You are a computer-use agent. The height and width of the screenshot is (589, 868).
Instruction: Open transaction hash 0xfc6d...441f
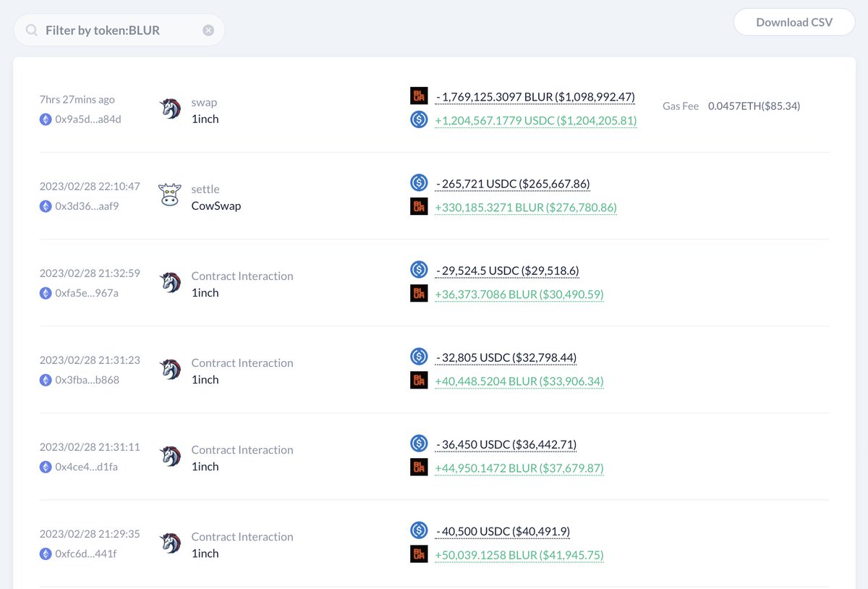click(86, 553)
